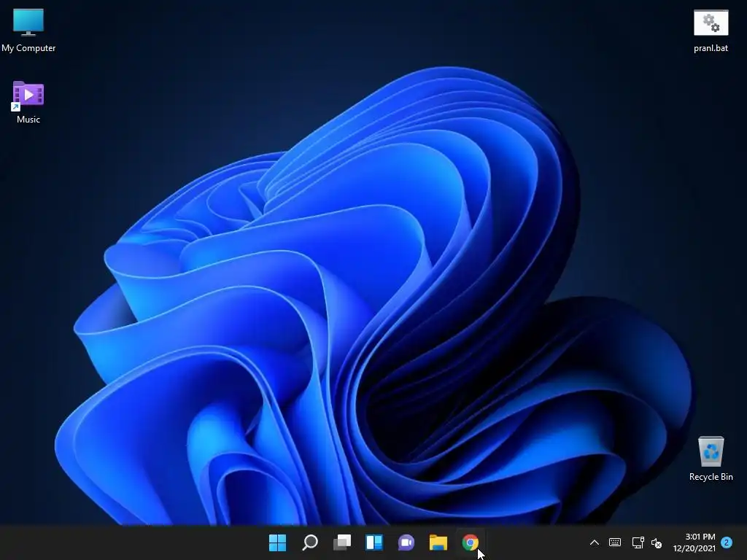Click the "Recycle Bin" label text
Image resolution: width=747 pixels, height=560 pixels.
tap(711, 477)
